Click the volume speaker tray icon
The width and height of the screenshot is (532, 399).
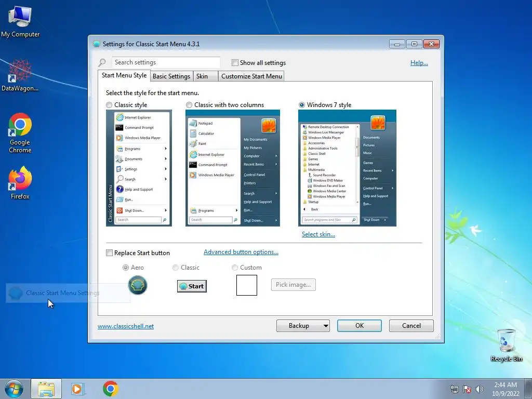(480, 389)
